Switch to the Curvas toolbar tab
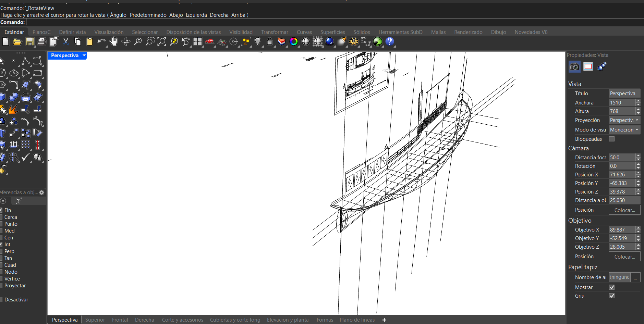The height and width of the screenshot is (324, 644). pos(304,32)
